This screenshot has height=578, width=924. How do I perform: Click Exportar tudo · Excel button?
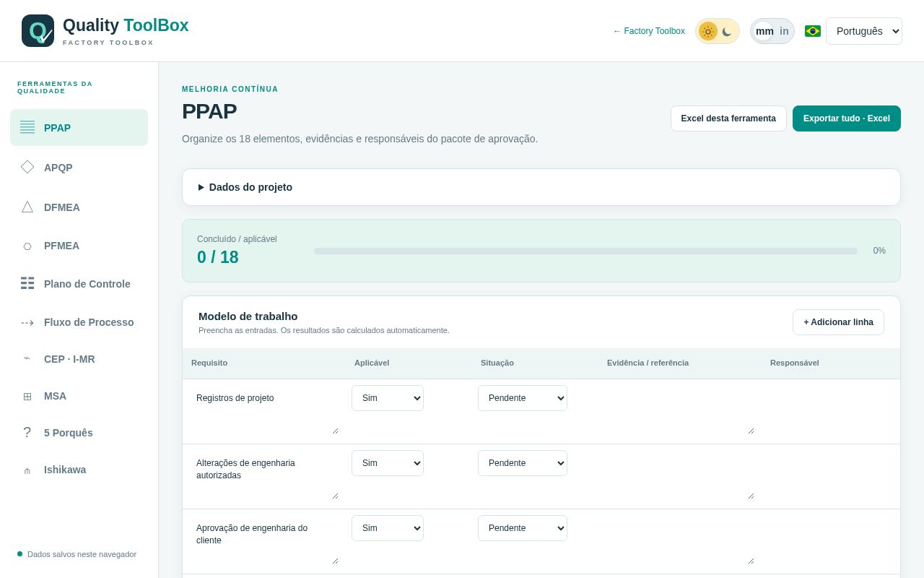[x=847, y=118]
